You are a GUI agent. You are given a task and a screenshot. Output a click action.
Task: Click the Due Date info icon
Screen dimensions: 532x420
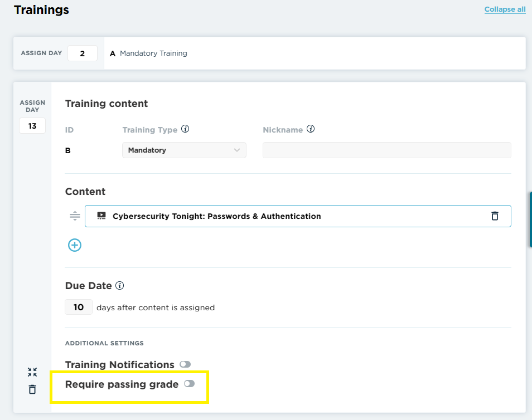[119, 286]
